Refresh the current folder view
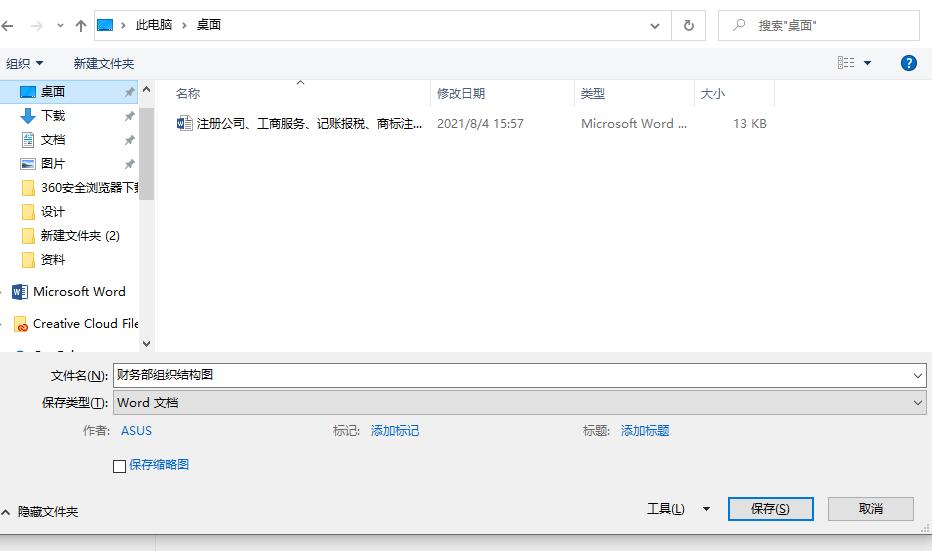932x551 pixels. coord(688,26)
